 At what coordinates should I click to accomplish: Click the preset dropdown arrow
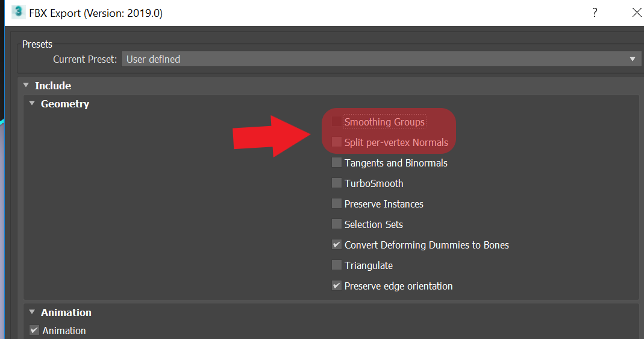coord(632,59)
